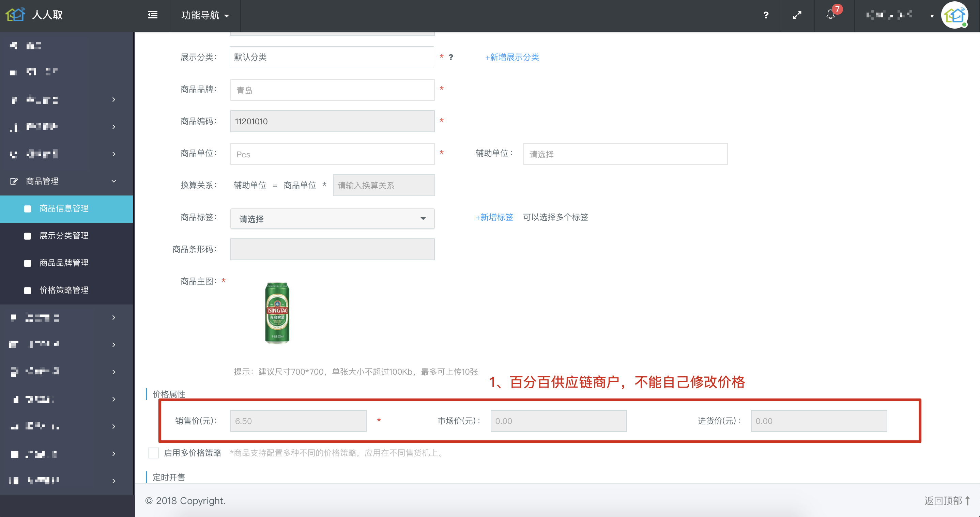The width and height of the screenshot is (980, 517).
Task: Click the © 2018 Copyright. footer text
Action: pyautogui.click(x=185, y=501)
